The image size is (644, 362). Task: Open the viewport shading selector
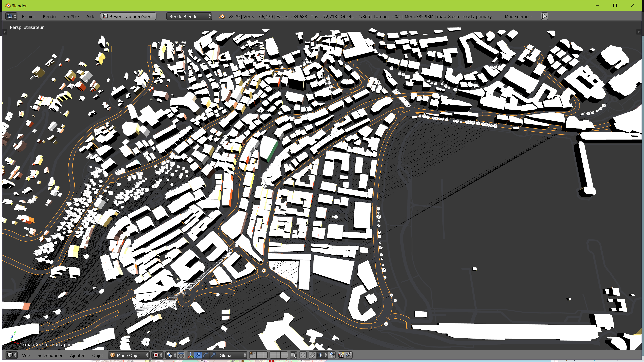pos(157,355)
